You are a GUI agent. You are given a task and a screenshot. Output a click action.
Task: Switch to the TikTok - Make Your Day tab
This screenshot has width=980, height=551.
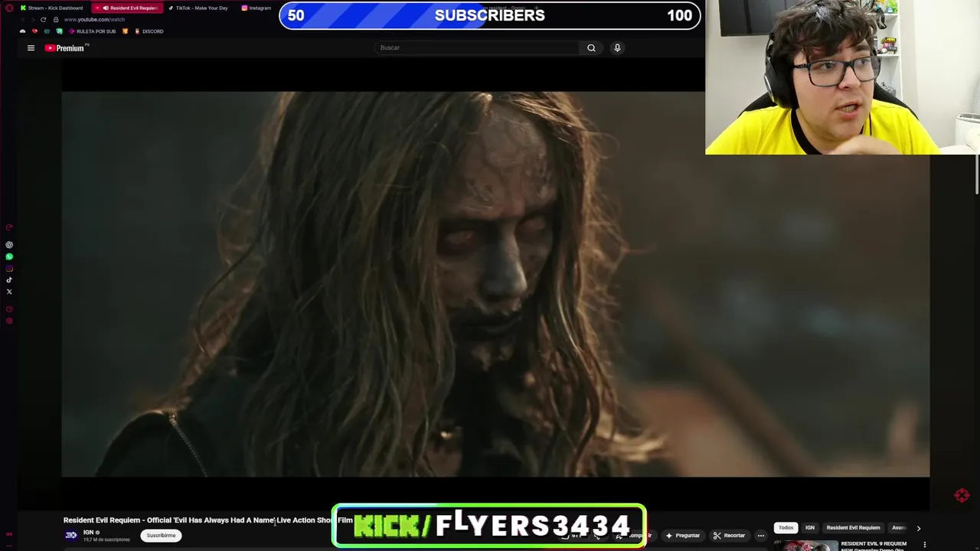coord(199,8)
